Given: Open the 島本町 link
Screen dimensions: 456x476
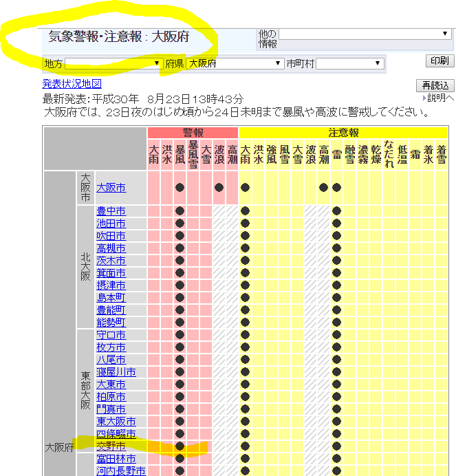Looking at the screenshot, I should click(111, 297).
